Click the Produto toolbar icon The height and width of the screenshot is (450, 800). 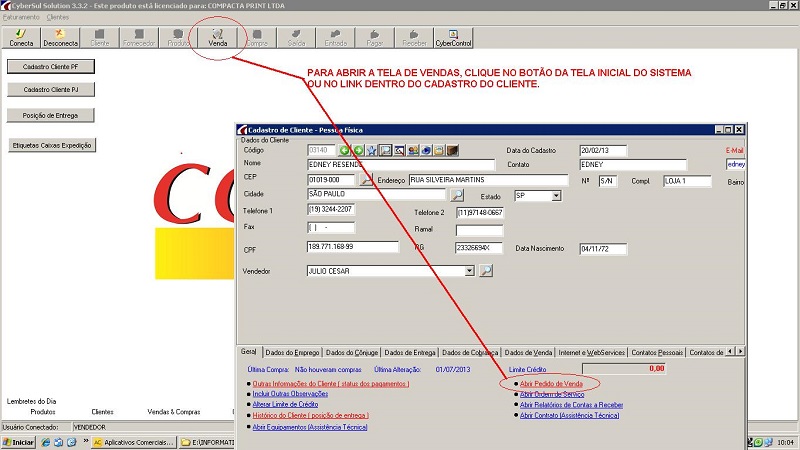click(178, 38)
